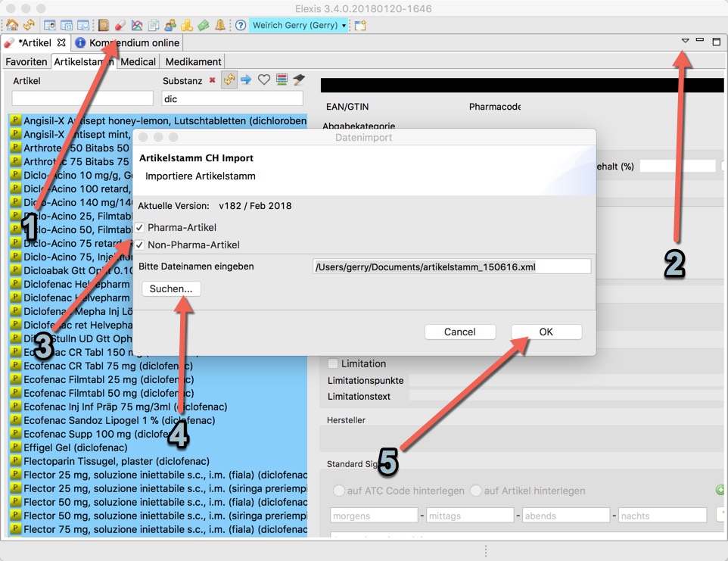Click the blue right arrow icon

tap(246, 80)
